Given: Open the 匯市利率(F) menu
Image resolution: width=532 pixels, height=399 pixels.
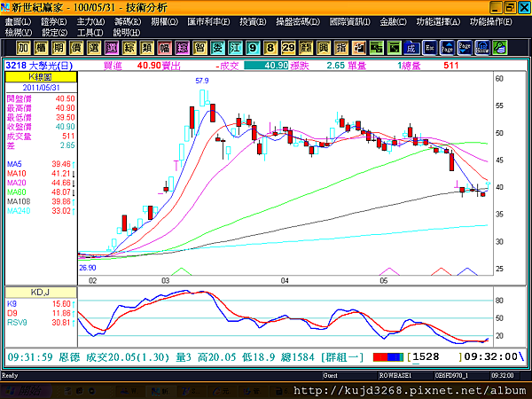Looking at the screenshot, I should 208,22.
